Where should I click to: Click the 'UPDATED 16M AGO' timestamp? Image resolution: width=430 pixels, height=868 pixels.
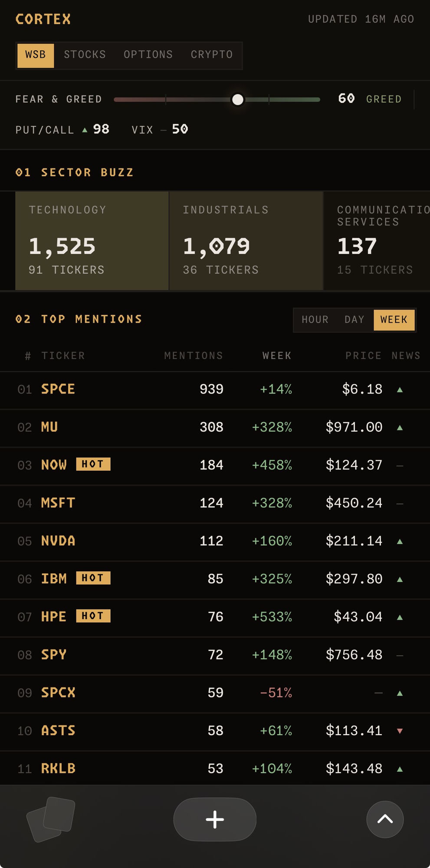[x=361, y=19]
